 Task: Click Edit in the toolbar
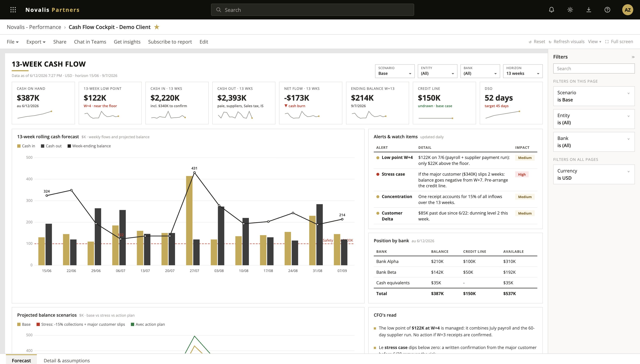tap(203, 42)
